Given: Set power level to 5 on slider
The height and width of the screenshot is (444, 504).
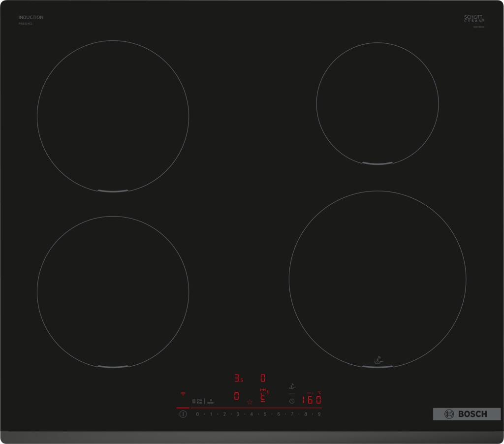Looking at the screenshot, I should 265,414.
